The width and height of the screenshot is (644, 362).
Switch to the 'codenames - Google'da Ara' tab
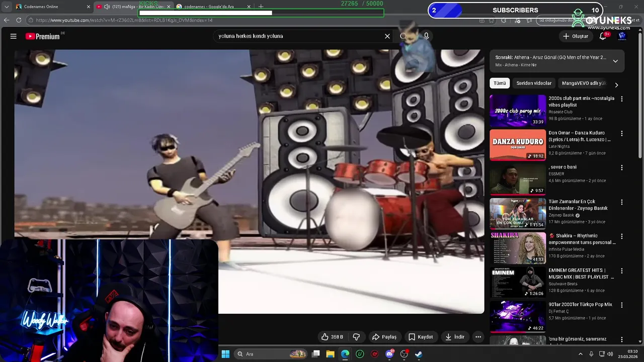pos(209,7)
